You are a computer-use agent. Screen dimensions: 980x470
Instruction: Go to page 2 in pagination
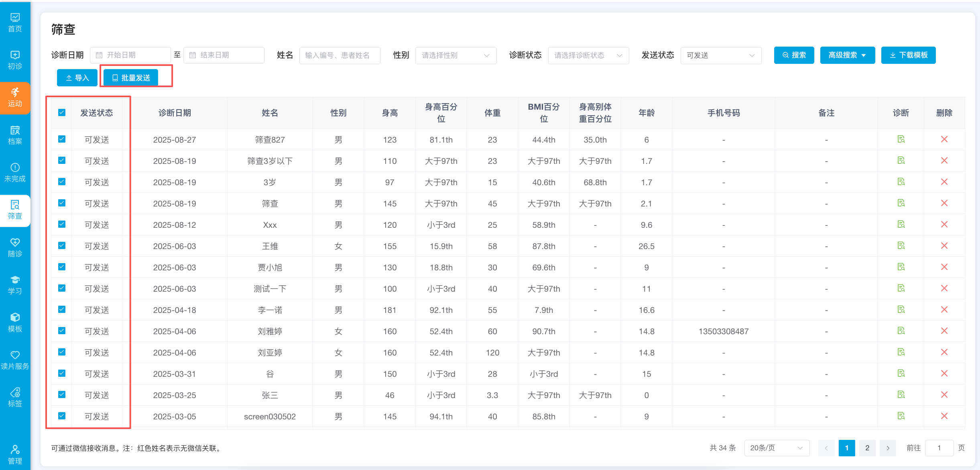tap(867, 448)
